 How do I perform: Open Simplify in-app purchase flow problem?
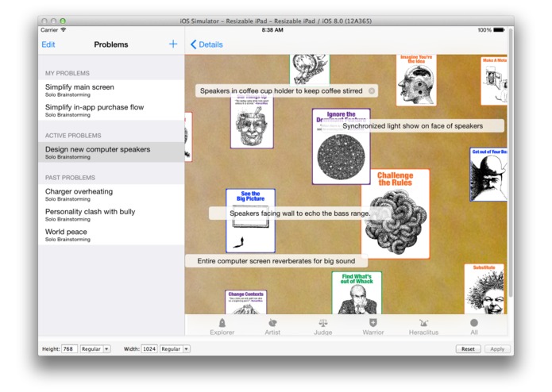(111, 110)
